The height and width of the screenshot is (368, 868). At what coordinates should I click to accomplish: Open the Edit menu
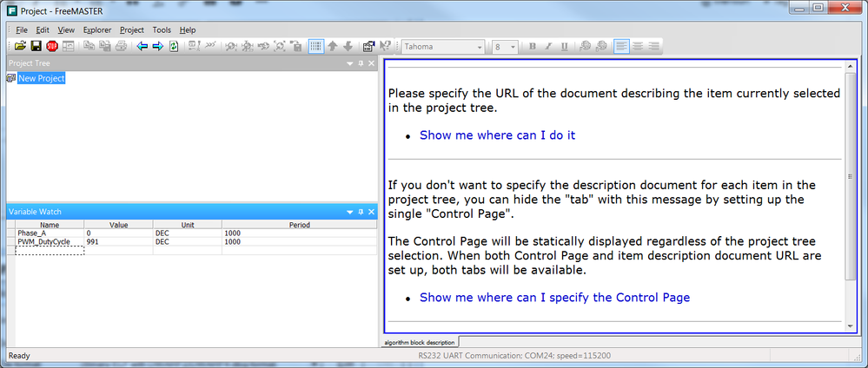tap(43, 30)
